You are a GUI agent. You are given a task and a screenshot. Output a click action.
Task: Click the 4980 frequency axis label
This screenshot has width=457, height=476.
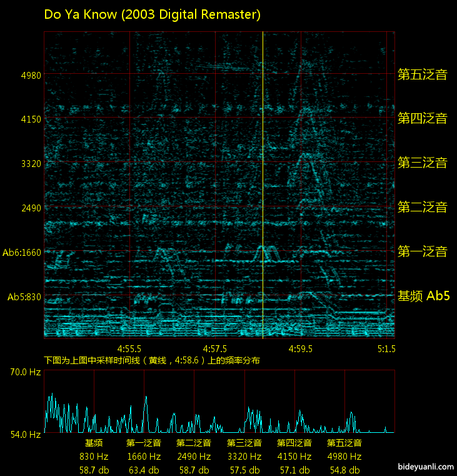point(31,76)
